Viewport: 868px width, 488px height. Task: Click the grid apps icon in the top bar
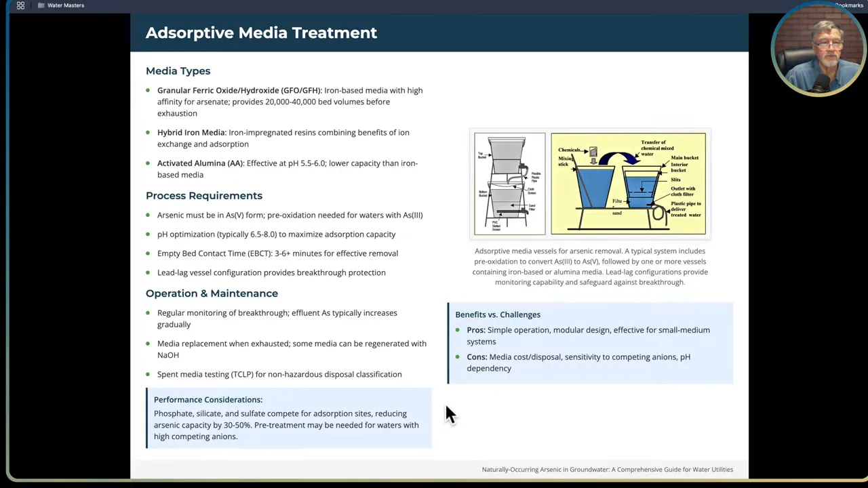(20, 5)
